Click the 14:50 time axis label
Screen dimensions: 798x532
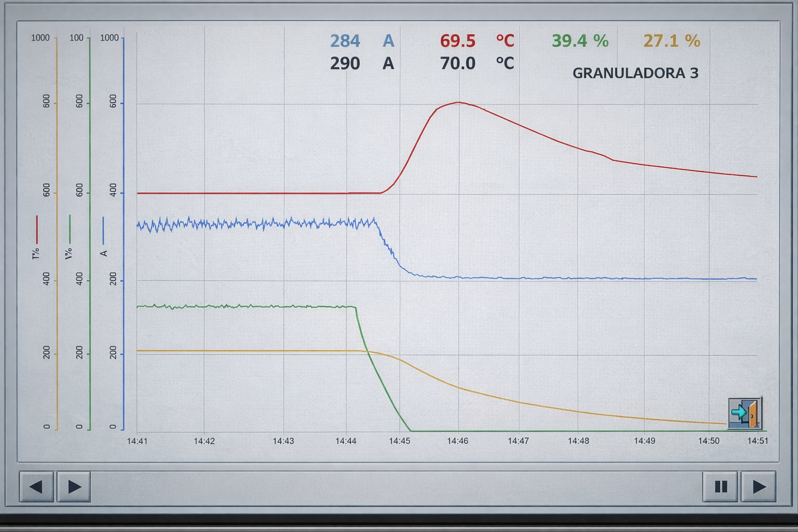pos(709,441)
